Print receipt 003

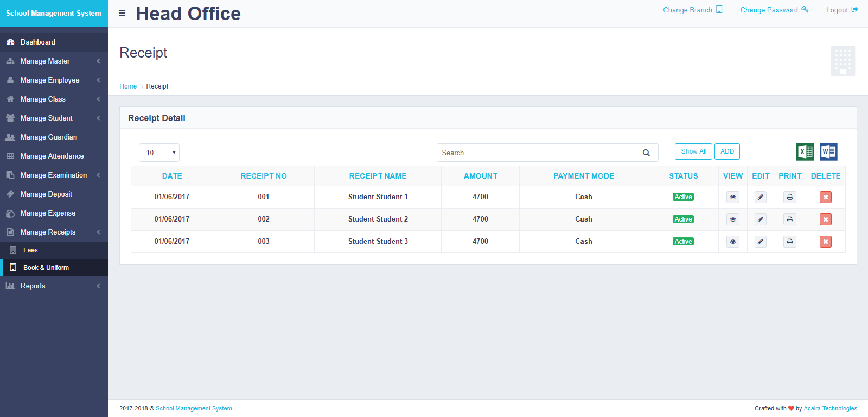[790, 242]
